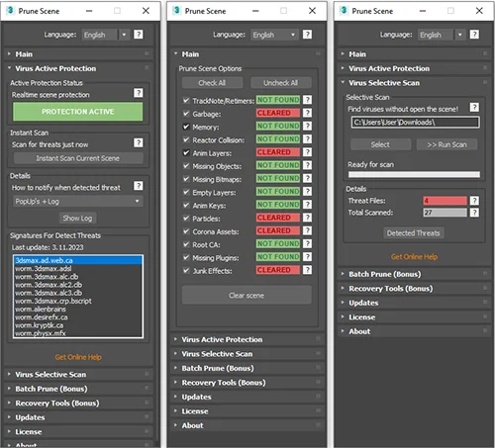Open help icon next to Empty Layers status
Image resolution: width=495 pixels, height=448 pixels.
pos(307,192)
